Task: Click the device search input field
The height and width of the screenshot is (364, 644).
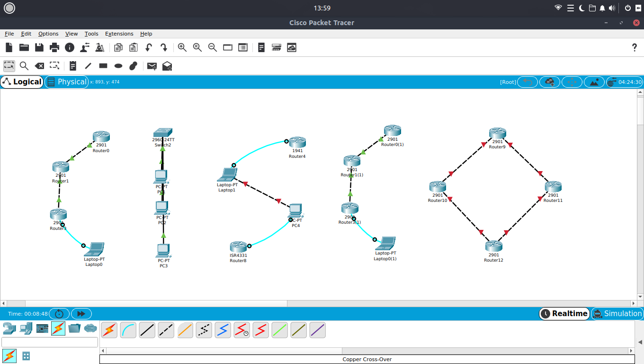Action: pos(49,342)
